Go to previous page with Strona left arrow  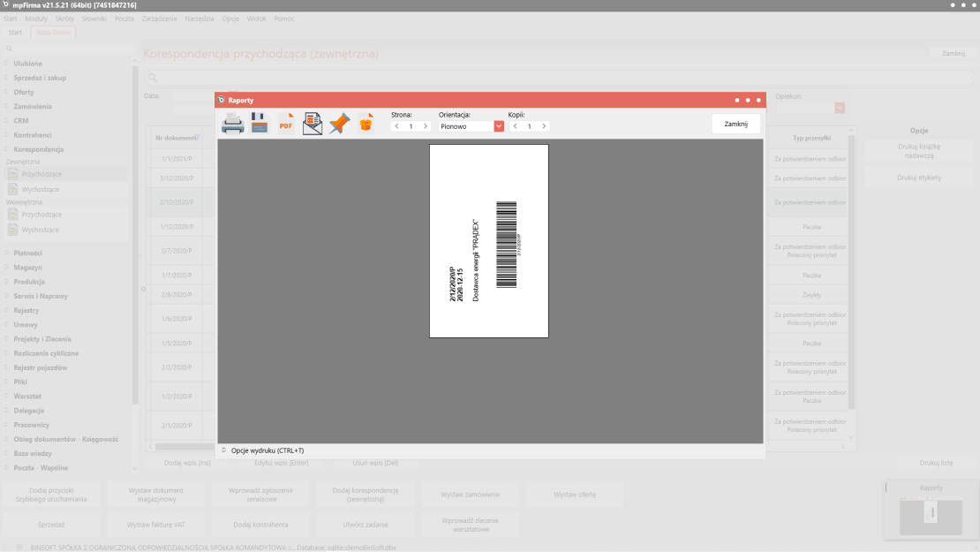(x=397, y=126)
